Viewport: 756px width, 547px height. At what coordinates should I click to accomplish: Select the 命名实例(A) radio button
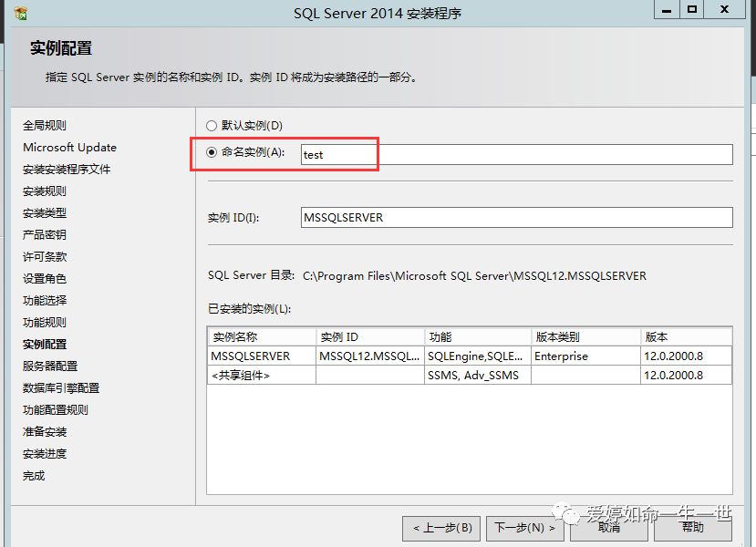click(212, 152)
